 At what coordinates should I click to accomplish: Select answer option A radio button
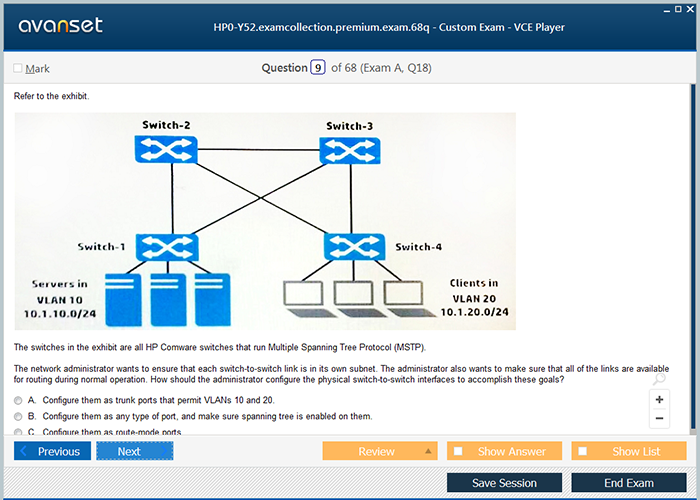[18, 400]
